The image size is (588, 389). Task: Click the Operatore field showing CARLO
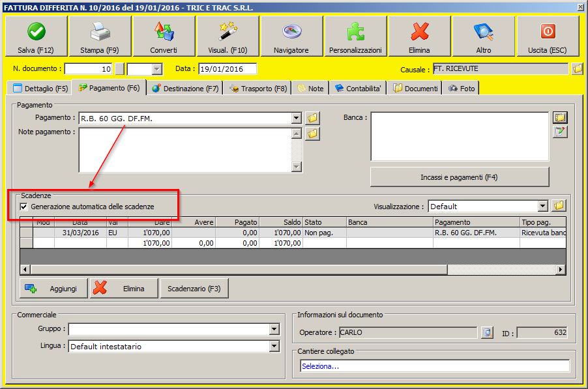click(x=408, y=332)
